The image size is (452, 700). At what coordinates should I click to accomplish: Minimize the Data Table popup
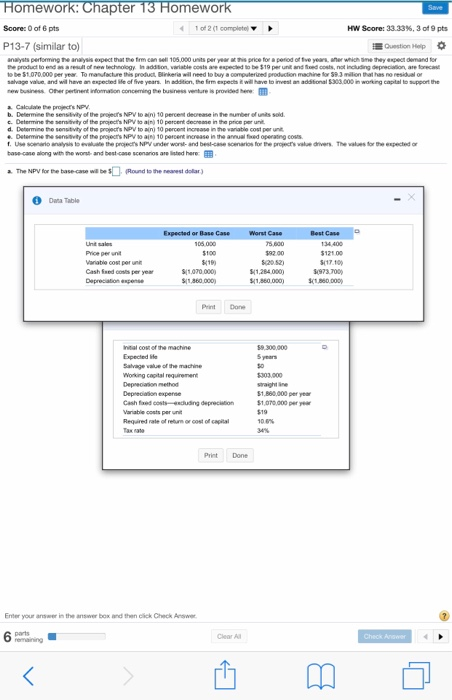[397, 199]
